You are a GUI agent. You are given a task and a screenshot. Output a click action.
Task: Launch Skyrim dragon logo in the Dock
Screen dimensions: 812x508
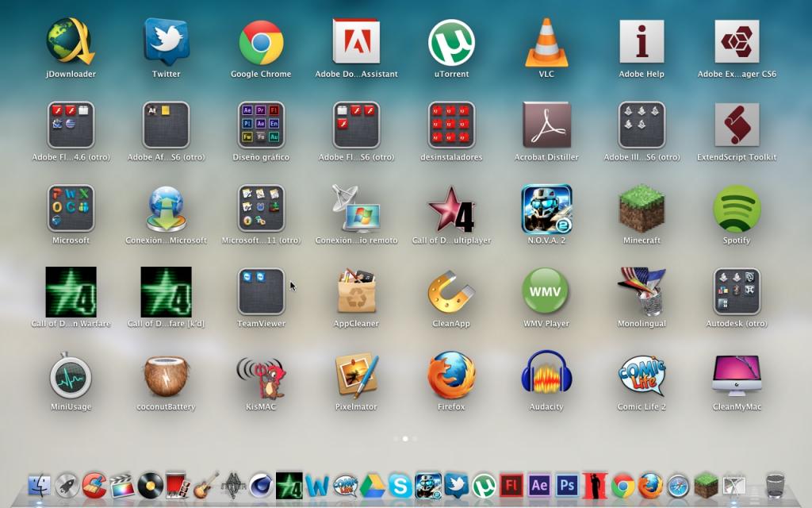click(x=233, y=487)
